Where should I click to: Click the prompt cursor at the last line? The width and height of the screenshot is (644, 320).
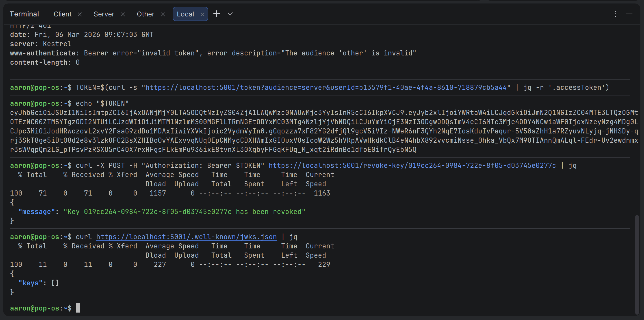[x=78, y=308]
